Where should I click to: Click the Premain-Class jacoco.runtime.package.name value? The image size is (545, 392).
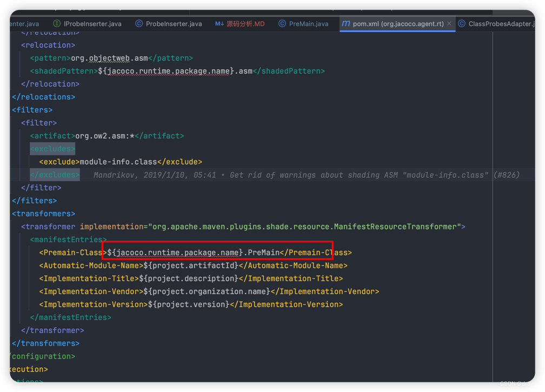click(x=193, y=253)
